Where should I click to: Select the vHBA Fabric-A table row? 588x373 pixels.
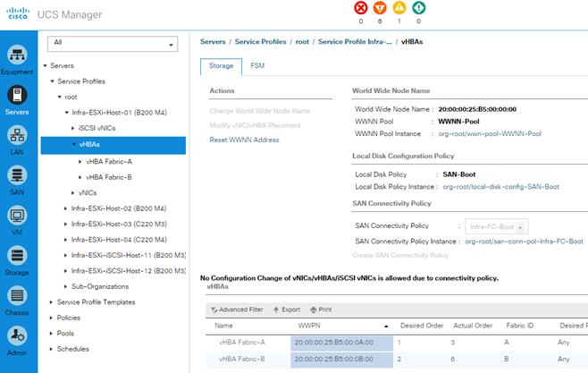(x=397, y=343)
